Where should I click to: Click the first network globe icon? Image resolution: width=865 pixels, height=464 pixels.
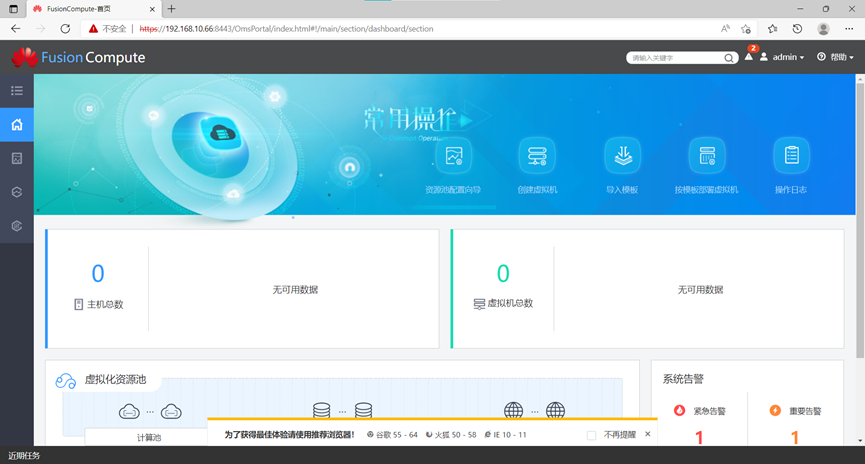(x=514, y=410)
